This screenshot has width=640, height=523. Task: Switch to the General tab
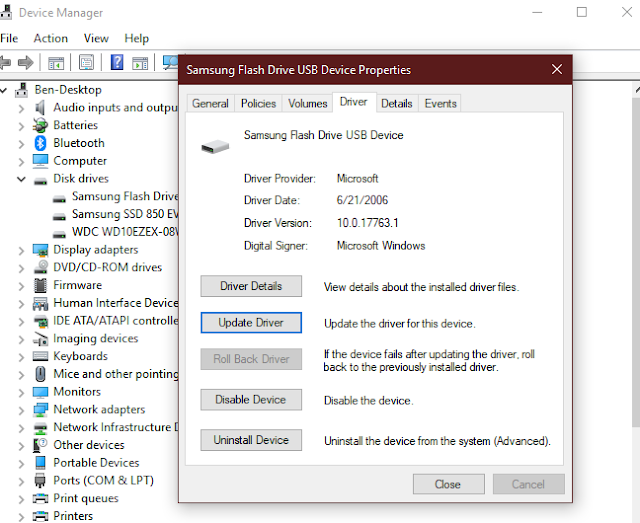[x=210, y=104]
